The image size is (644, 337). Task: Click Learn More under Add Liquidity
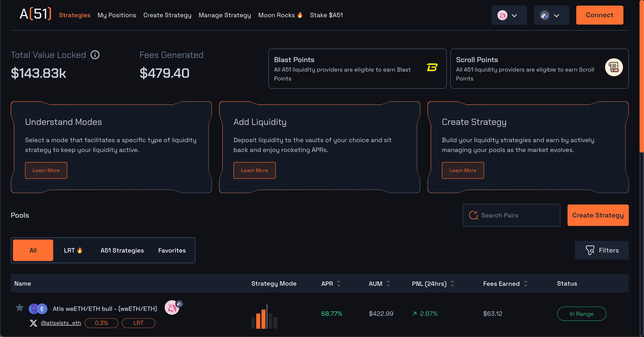pyautogui.click(x=254, y=170)
